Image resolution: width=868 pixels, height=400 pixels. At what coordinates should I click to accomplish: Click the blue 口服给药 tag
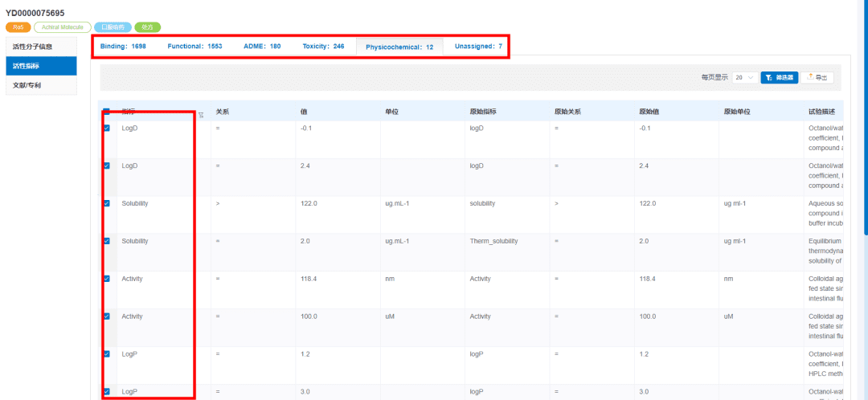pos(113,27)
